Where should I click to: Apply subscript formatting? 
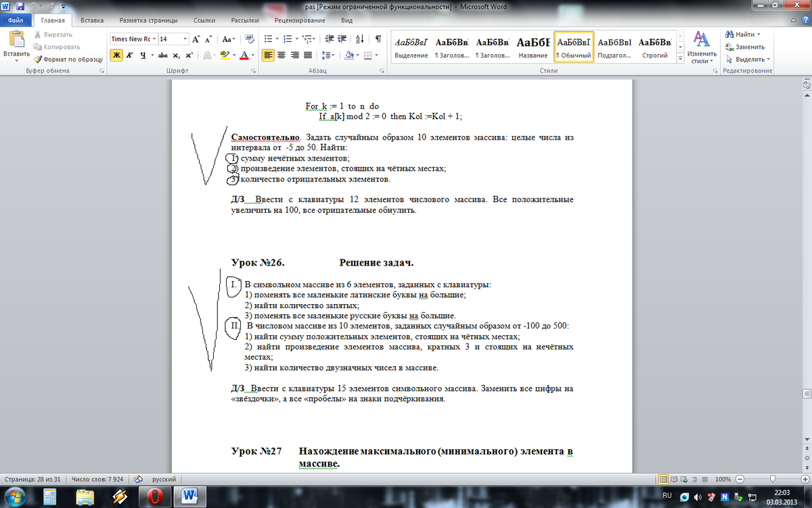tap(177, 56)
